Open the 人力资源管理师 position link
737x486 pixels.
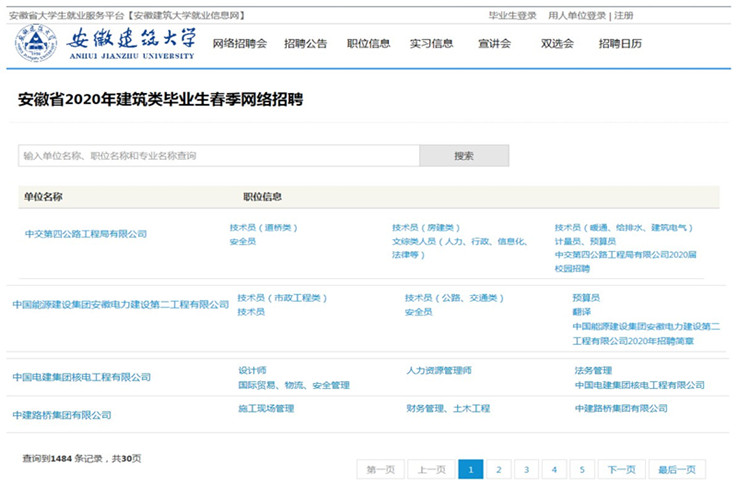click(438, 370)
